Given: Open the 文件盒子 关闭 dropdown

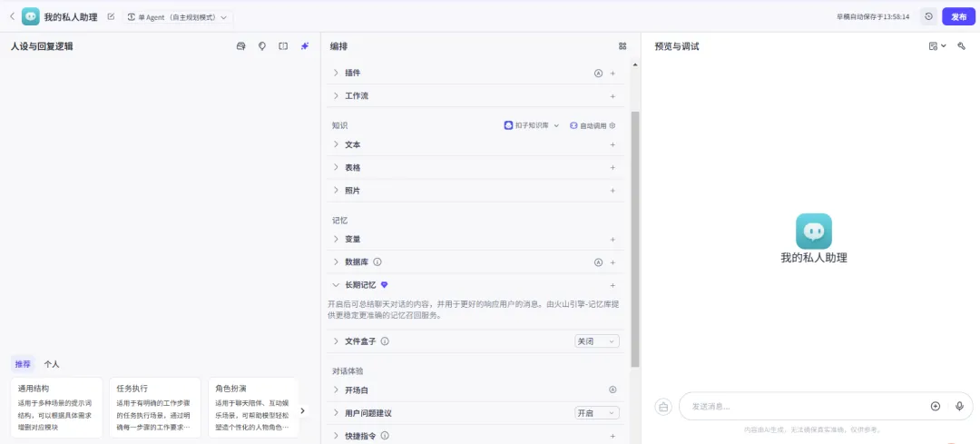Looking at the screenshot, I should pos(597,341).
